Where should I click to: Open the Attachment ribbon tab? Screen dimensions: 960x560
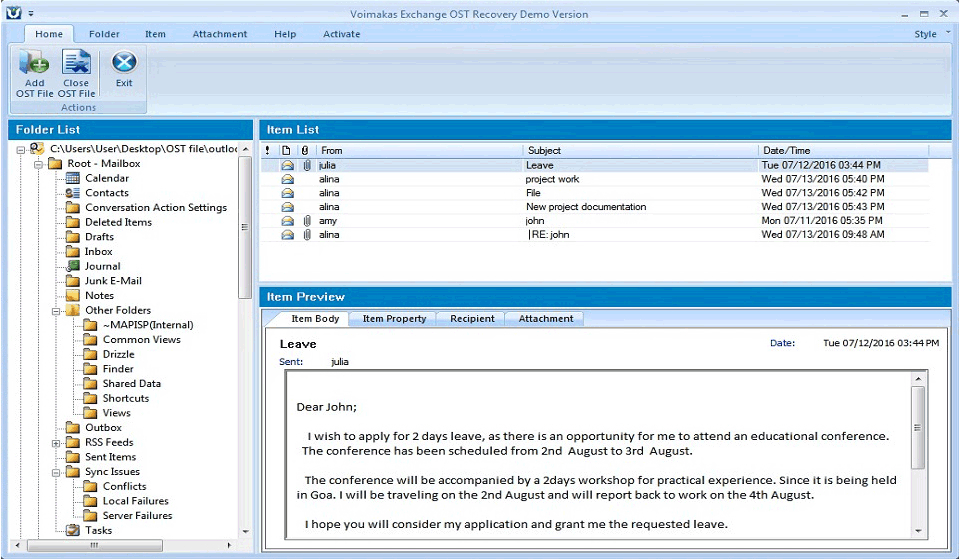pyautogui.click(x=220, y=34)
